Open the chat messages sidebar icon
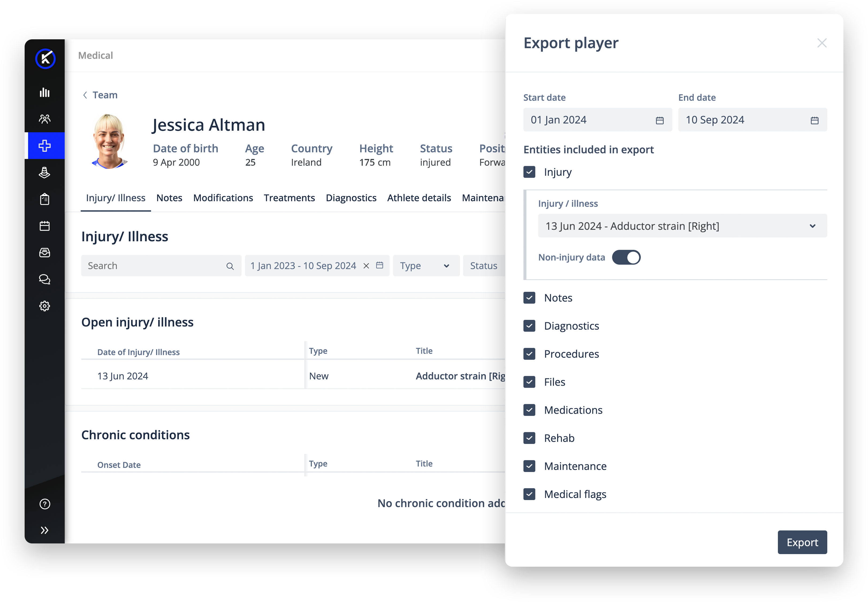This screenshot has width=868, height=602. click(x=44, y=279)
